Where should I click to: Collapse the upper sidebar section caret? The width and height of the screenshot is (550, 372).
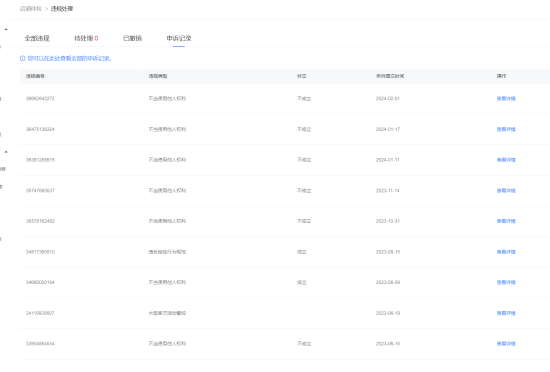[6, 29]
